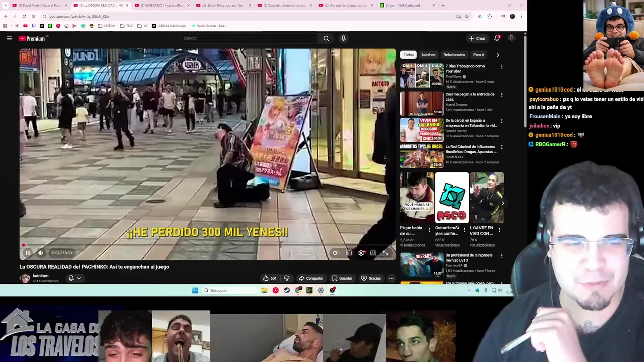
Task: Open File Explorer from taskbar
Action: (264, 290)
